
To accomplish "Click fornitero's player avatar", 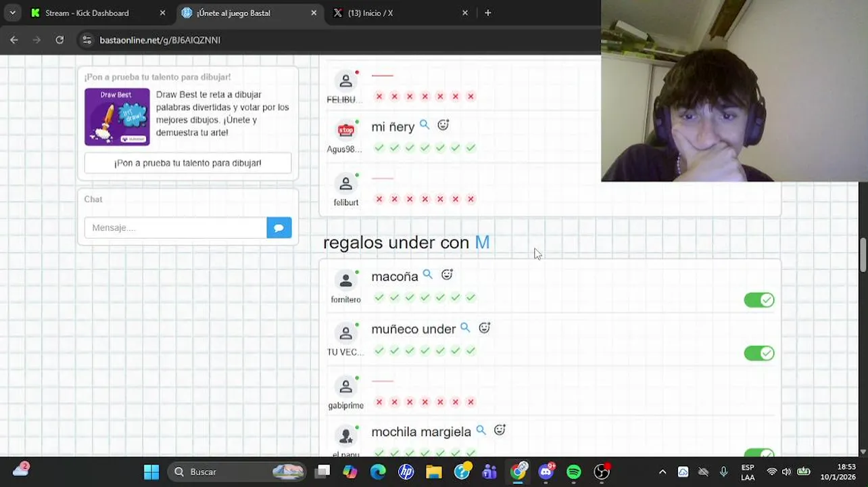I will tap(345, 280).
